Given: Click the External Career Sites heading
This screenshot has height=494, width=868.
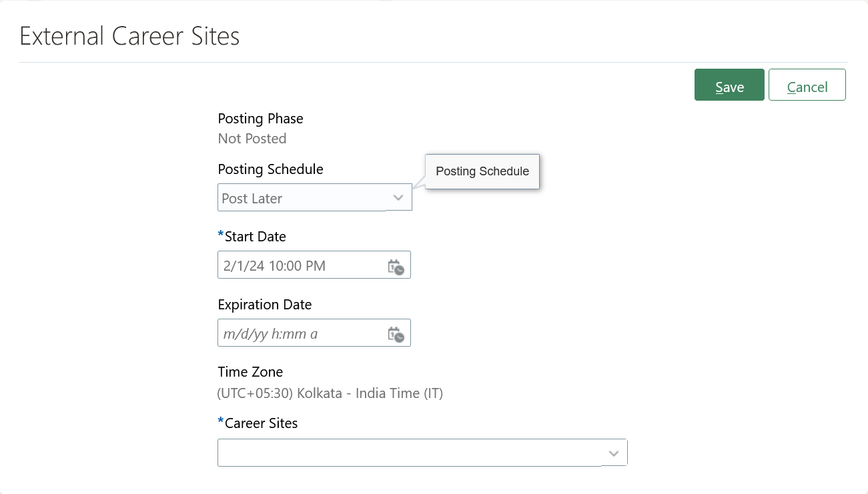Looking at the screenshot, I should click(x=129, y=36).
